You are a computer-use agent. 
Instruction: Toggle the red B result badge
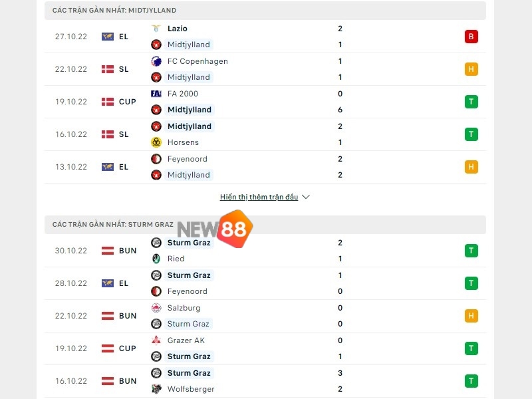471,37
